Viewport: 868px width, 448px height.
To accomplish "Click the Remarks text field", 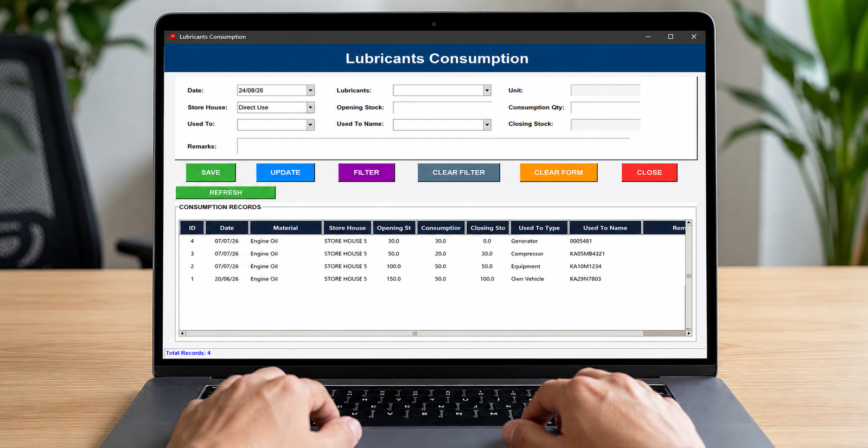I will (x=433, y=146).
